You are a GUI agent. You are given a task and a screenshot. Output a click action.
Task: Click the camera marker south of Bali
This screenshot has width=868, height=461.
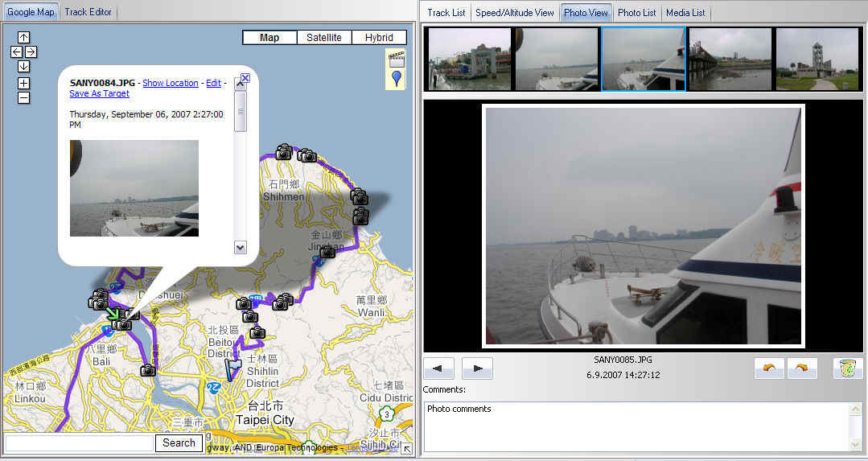(148, 370)
